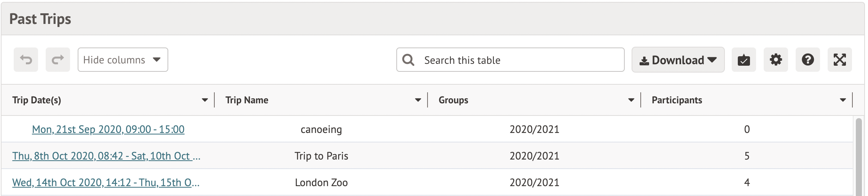The height and width of the screenshot is (196, 868).
Task: Open Trip Date(s) column dropdown arrow
Action: tap(205, 100)
